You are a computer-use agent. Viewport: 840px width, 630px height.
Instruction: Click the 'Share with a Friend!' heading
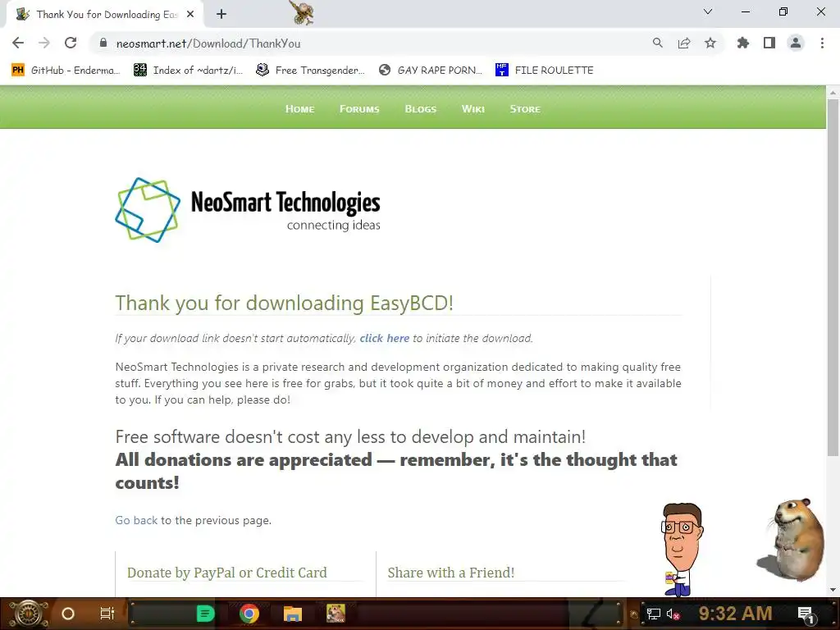coord(450,573)
